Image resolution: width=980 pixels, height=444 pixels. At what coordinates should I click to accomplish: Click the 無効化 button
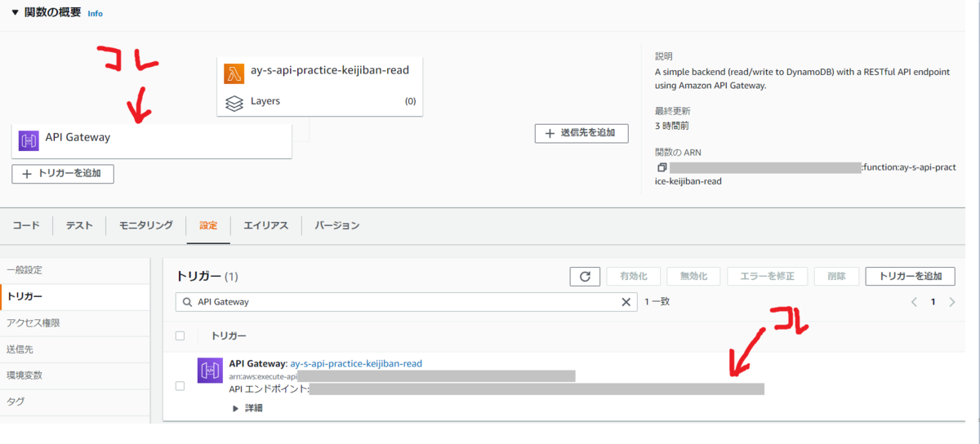[x=693, y=277]
